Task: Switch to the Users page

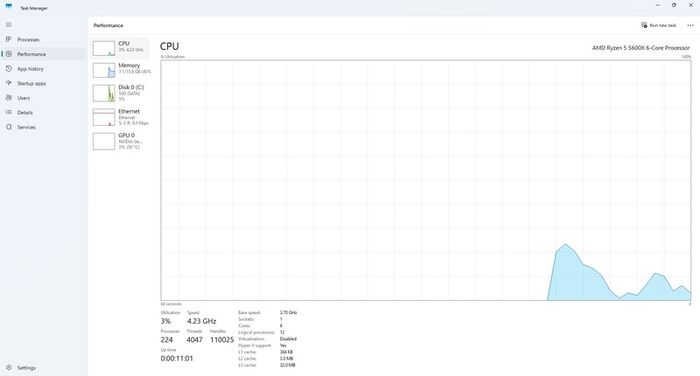Action: click(23, 98)
